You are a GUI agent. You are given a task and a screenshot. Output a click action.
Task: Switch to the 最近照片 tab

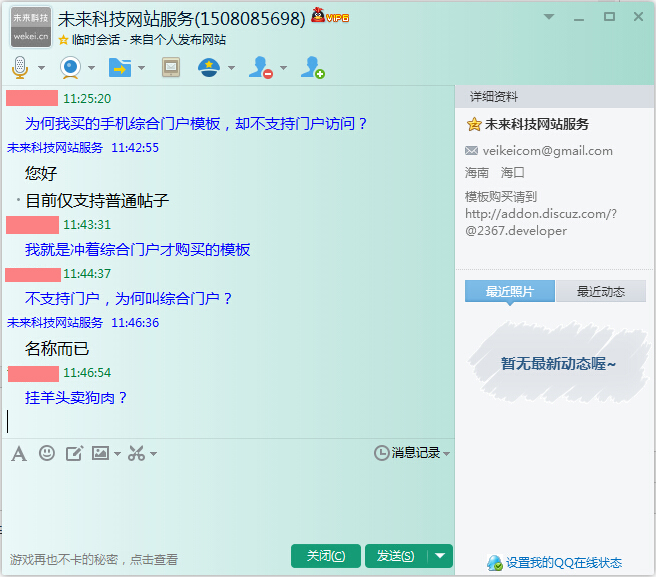pyautogui.click(x=510, y=291)
